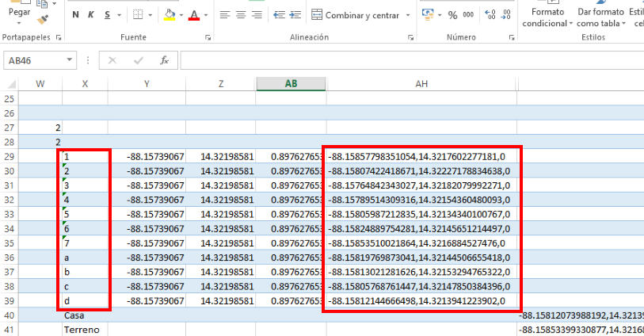Click the insert function fx icon
Viewport: 644px width, 336px height.
164,60
